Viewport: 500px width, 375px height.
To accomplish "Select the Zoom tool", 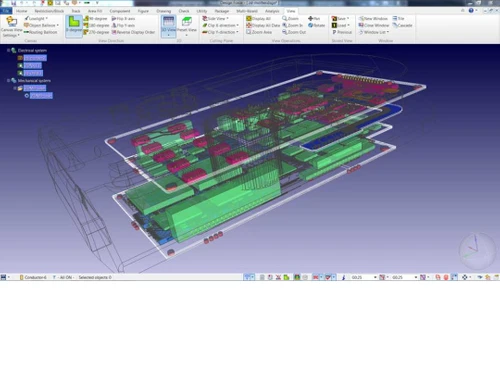I will pos(290,19).
